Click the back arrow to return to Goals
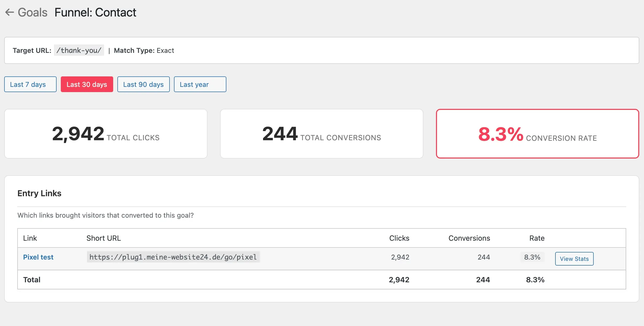This screenshot has width=644, height=326. [10, 12]
